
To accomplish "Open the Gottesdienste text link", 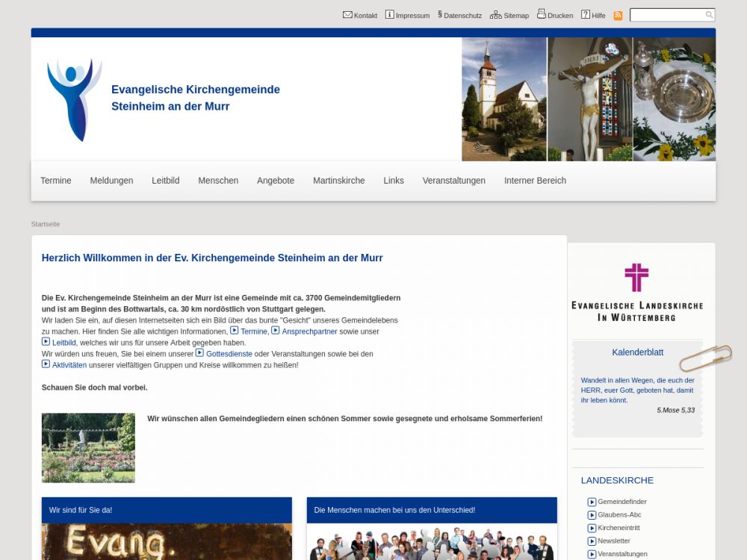I will [x=229, y=354].
